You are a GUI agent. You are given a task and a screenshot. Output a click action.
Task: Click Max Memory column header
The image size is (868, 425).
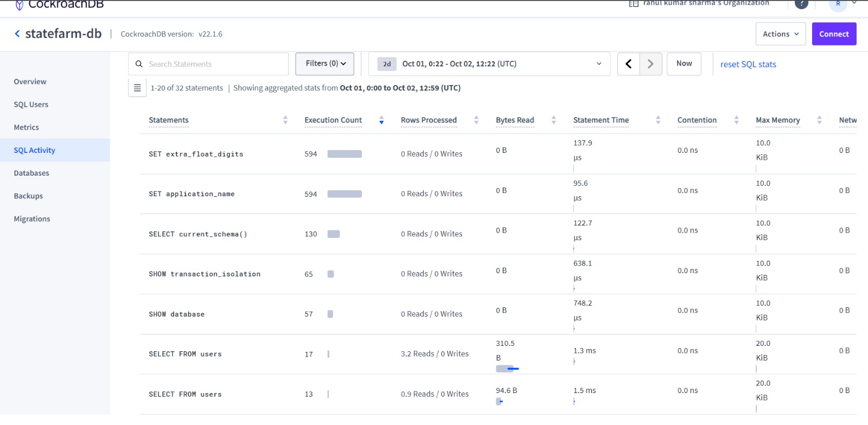[778, 120]
